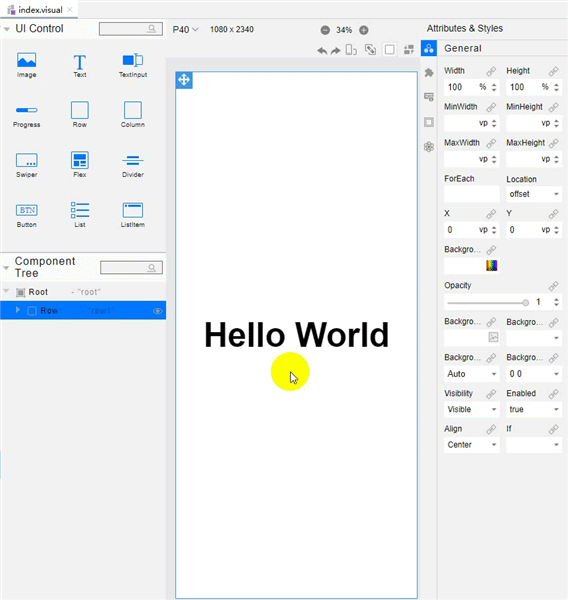
Task: Click the redo arrow in toolbar
Action: tap(336, 50)
